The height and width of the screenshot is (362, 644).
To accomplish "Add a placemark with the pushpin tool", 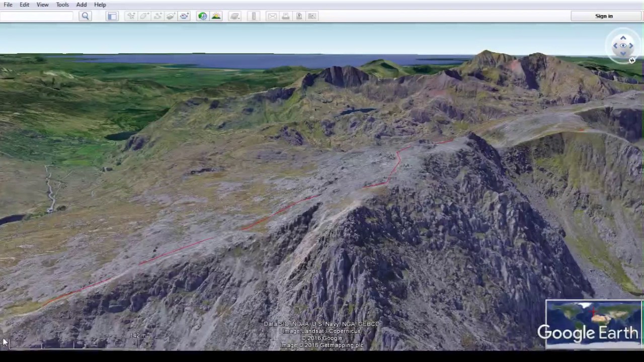I will pos(131,16).
